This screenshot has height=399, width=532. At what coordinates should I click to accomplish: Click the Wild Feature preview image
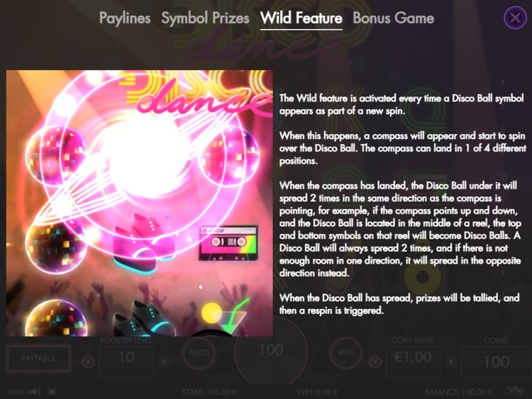coord(140,203)
